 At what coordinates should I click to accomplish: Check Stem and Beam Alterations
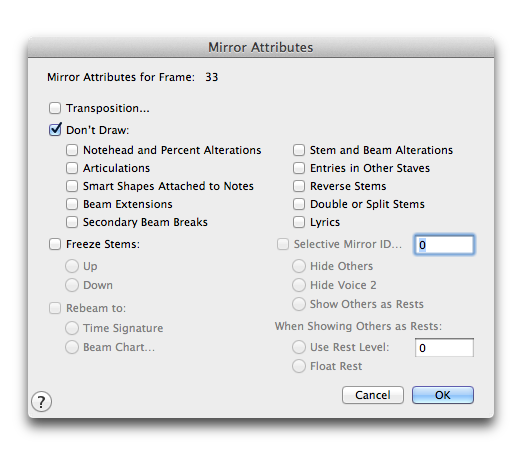click(299, 150)
